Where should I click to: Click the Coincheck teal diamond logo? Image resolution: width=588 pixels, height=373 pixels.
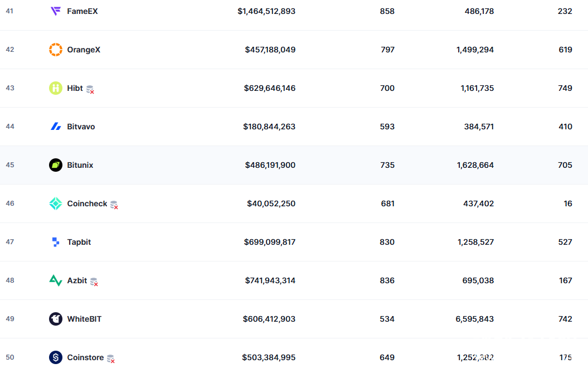coord(56,204)
